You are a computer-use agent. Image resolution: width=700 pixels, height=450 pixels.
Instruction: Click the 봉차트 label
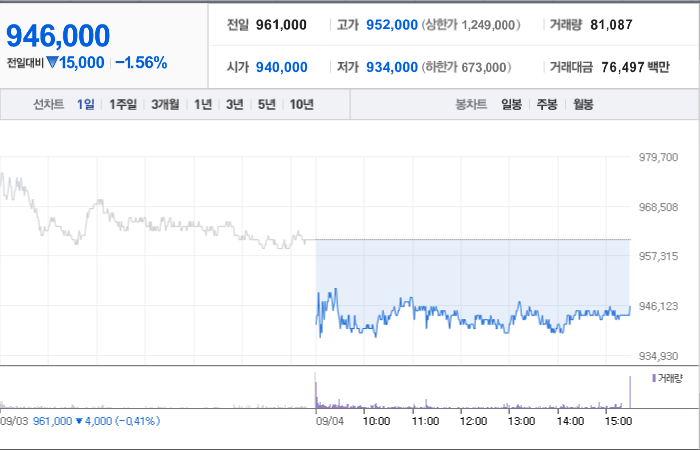click(471, 104)
